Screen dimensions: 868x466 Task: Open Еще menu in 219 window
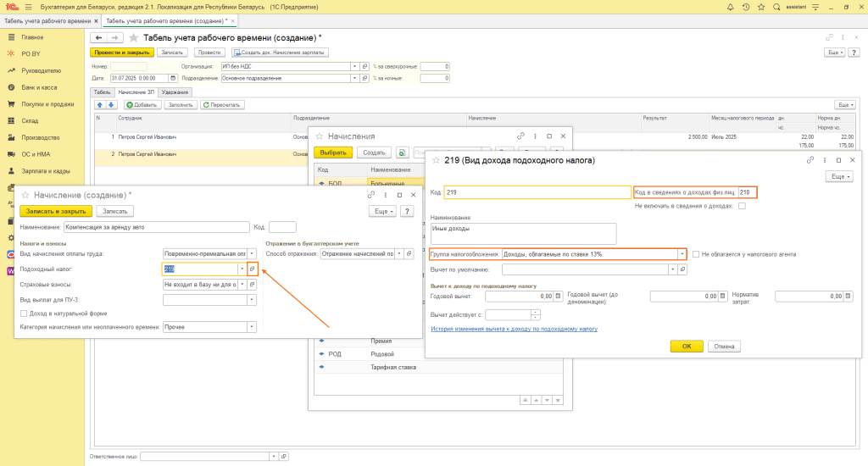[839, 176]
